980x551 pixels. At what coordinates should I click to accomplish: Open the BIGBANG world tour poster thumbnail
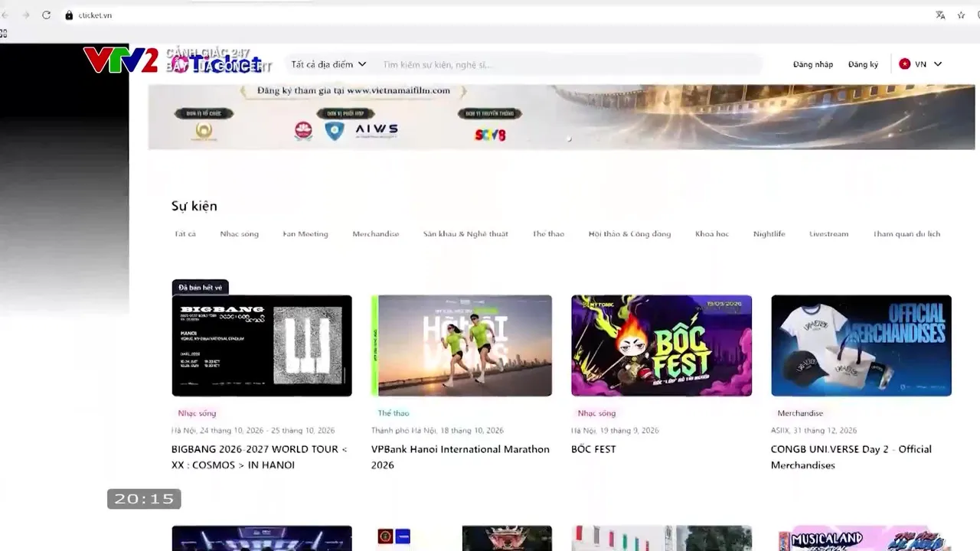[262, 346]
